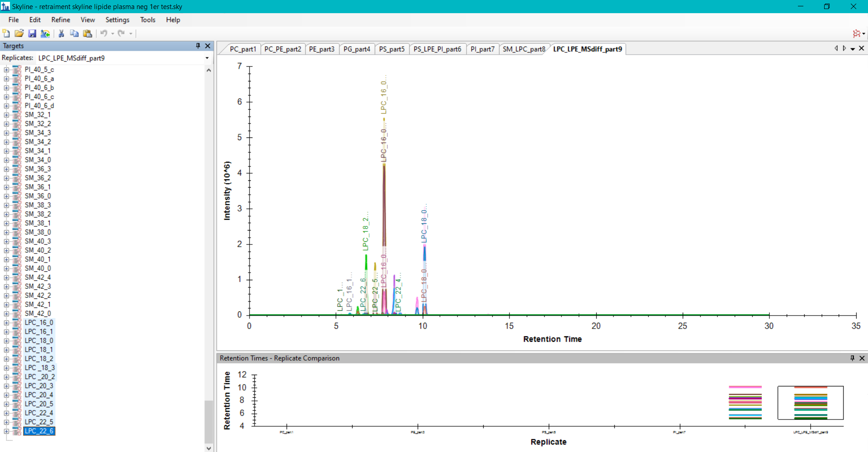
Task: Expand the SM_34_1 tree node
Action: [6, 151]
